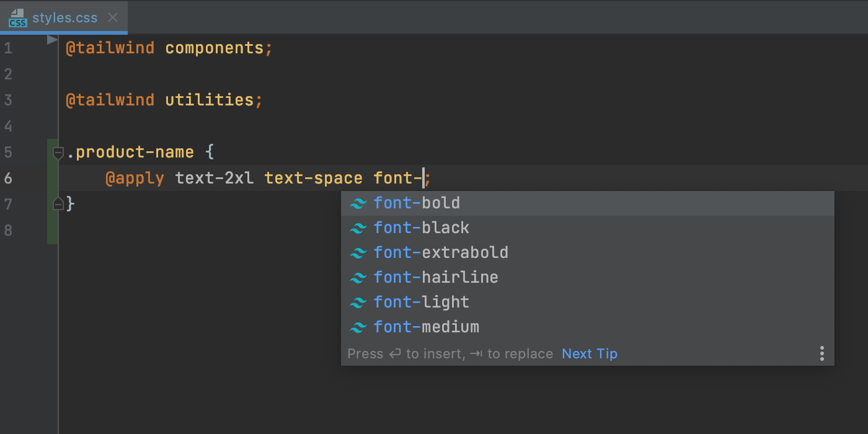This screenshot has width=868, height=434.
Task: Click the CSS file icon on styles.css tab
Action: 17,18
